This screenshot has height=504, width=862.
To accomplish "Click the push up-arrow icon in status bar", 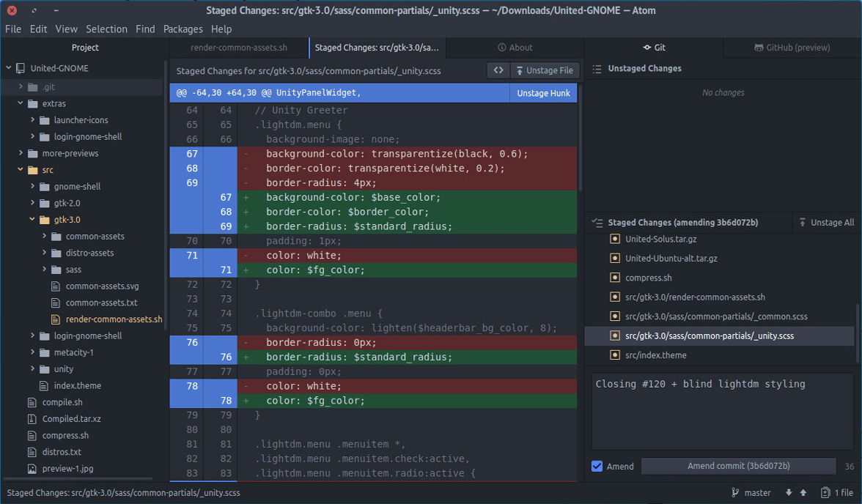I will pyautogui.click(x=803, y=492).
